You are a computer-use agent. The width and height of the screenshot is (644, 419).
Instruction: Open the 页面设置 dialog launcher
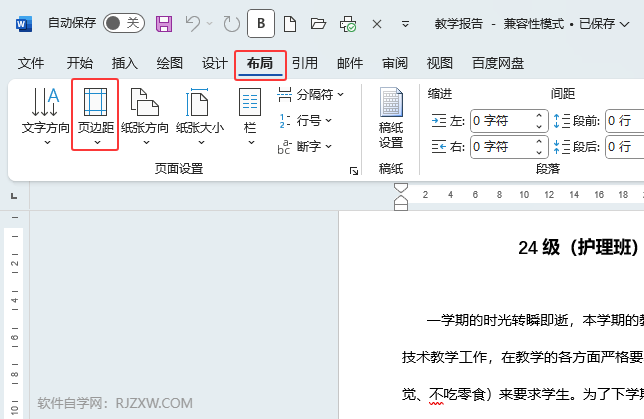(354, 170)
